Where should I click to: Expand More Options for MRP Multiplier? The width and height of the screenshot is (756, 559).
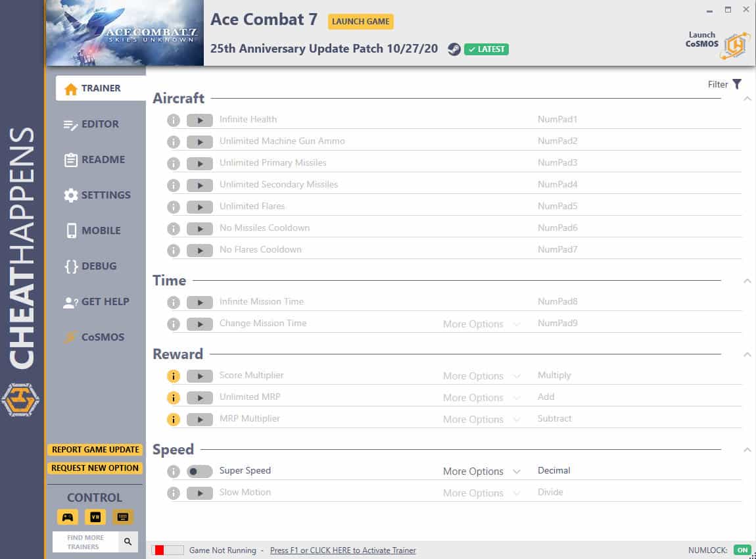click(x=482, y=420)
